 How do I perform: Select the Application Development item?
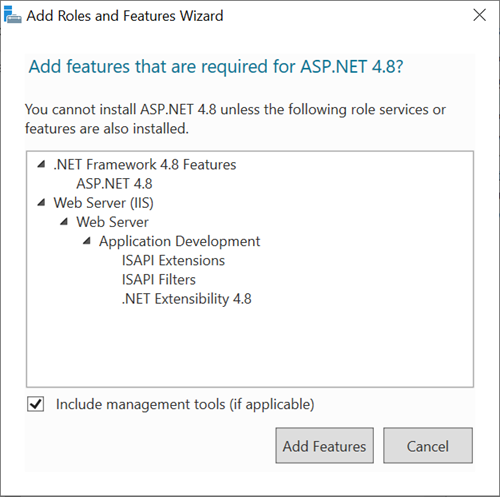[179, 241]
